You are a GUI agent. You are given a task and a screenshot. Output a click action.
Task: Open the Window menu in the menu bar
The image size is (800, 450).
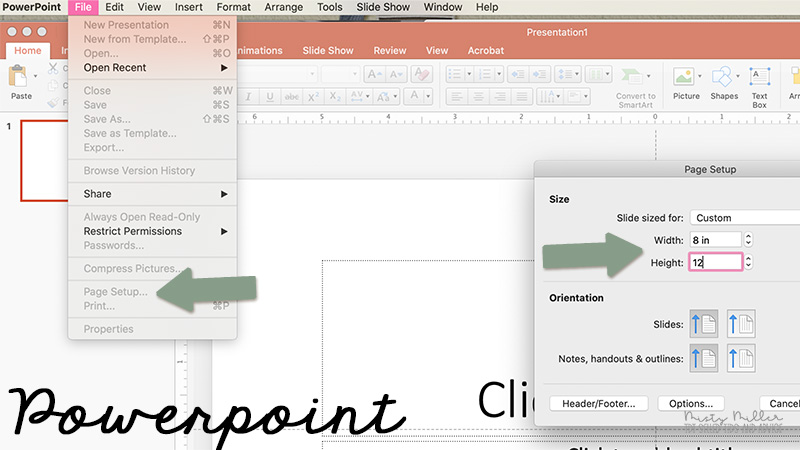[x=442, y=7]
